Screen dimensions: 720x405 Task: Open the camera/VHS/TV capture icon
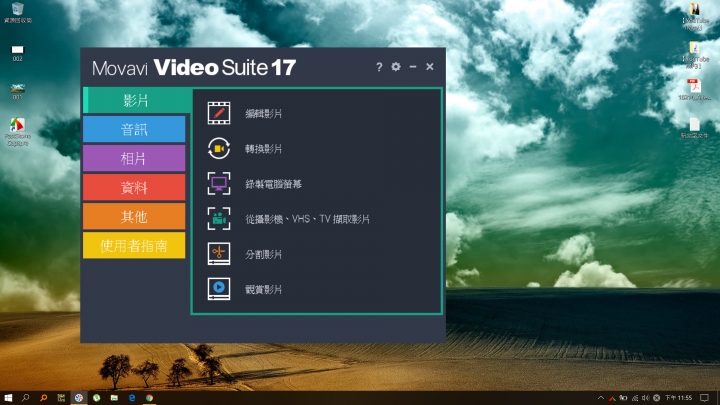click(219, 219)
